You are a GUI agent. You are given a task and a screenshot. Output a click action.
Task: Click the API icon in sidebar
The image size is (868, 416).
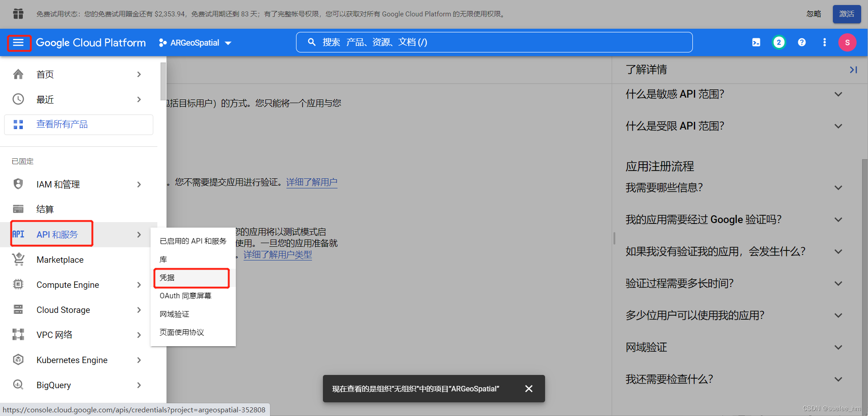click(x=18, y=234)
